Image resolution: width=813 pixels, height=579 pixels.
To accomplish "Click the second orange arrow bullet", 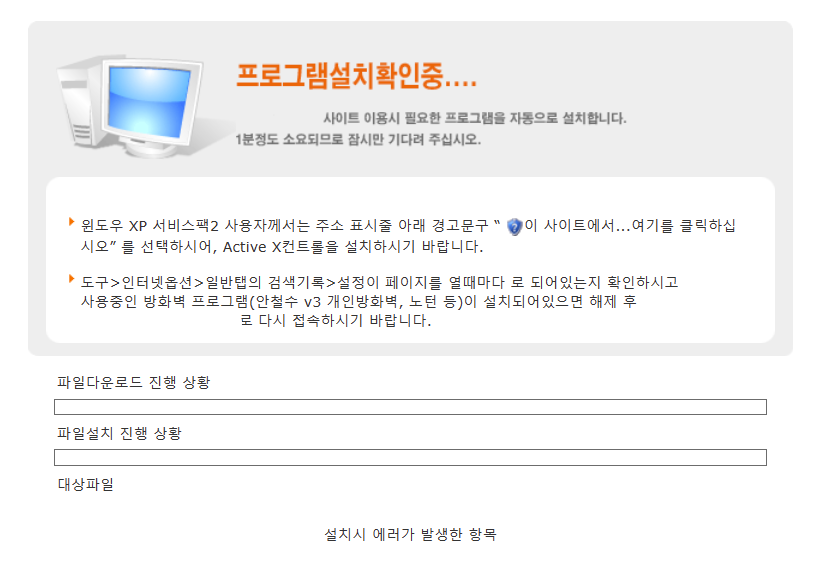I will [x=72, y=279].
